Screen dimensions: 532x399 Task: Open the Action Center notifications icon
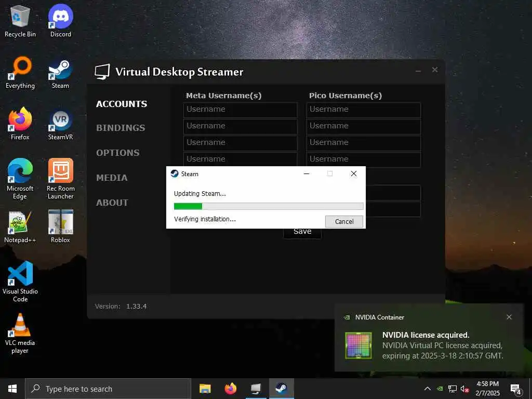click(x=516, y=389)
